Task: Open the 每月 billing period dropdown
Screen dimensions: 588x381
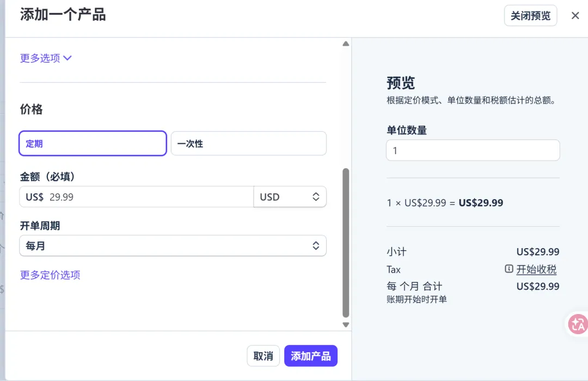Action: coord(173,246)
